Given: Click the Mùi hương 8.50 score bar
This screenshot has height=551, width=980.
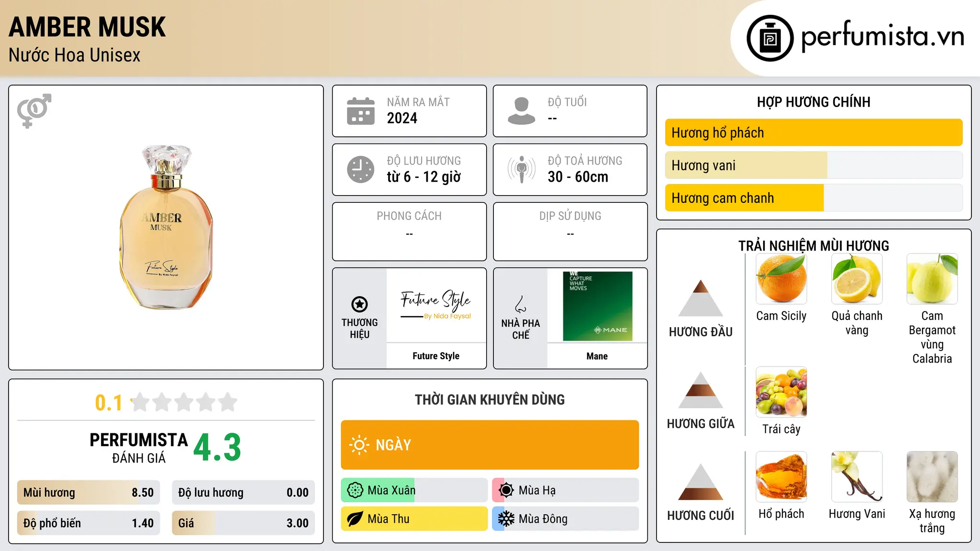Looking at the screenshot, I should tap(89, 493).
